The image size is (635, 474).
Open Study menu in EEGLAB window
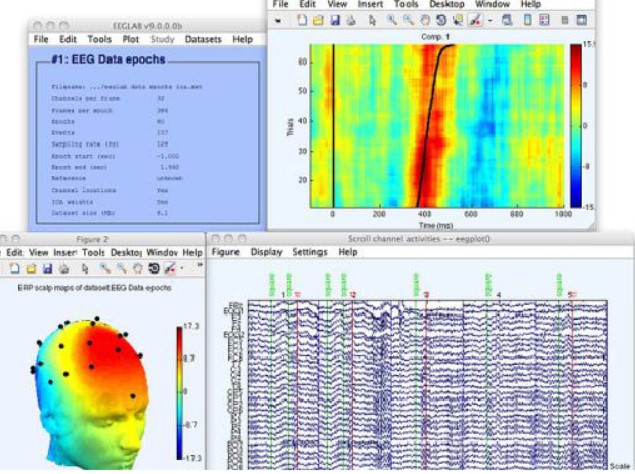pos(162,39)
